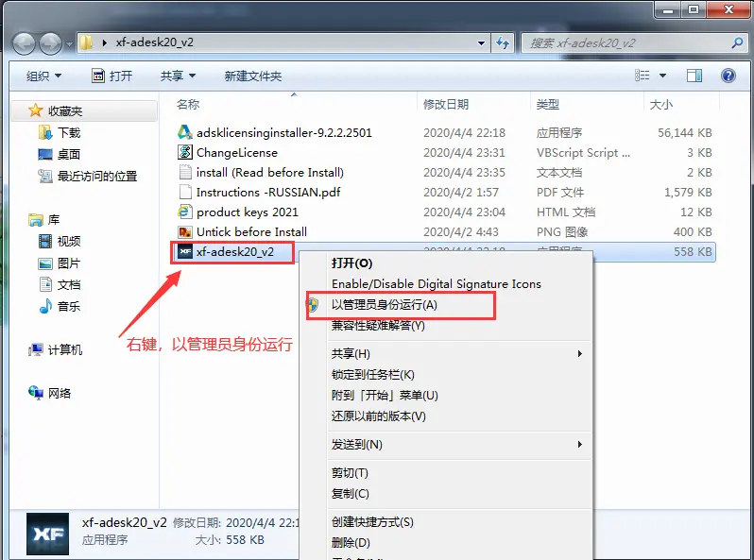
Task: Click the 打开 toolbar button
Action: click(112, 76)
